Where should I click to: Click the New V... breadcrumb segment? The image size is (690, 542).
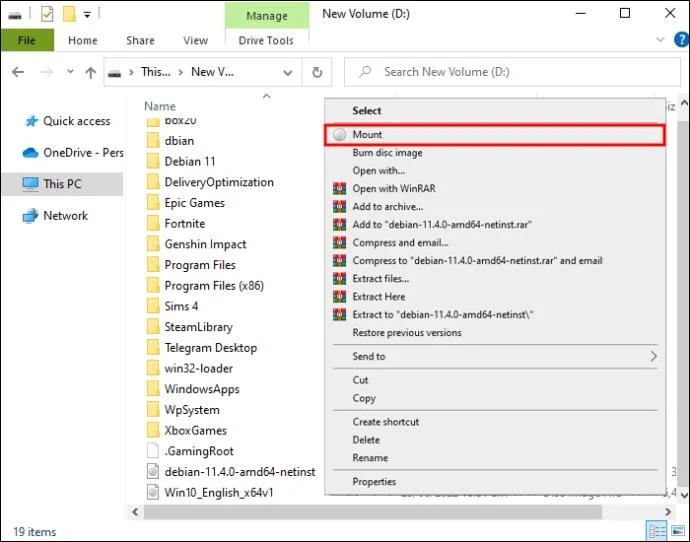[x=213, y=72]
